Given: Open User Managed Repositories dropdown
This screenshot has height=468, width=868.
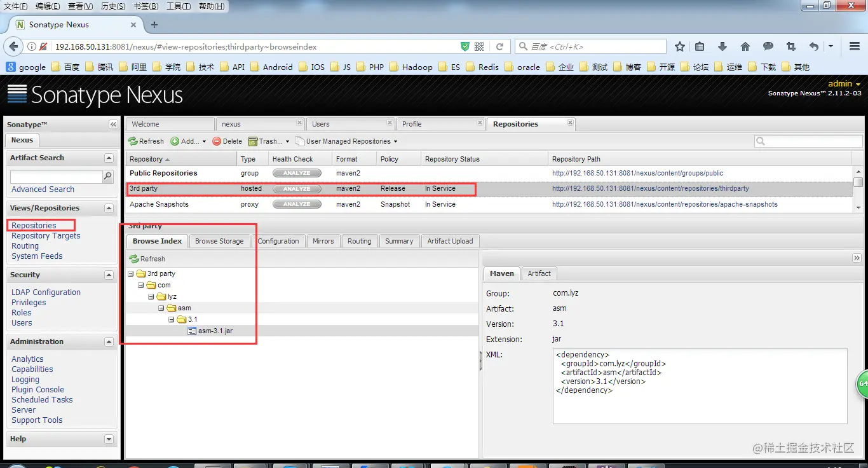Looking at the screenshot, I should click(x=346, y=141).
